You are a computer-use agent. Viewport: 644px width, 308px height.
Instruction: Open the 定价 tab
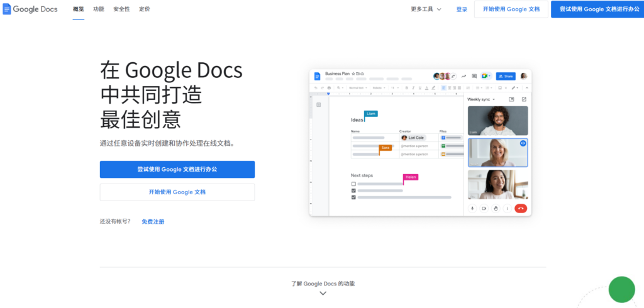click(x=145, y=9)
